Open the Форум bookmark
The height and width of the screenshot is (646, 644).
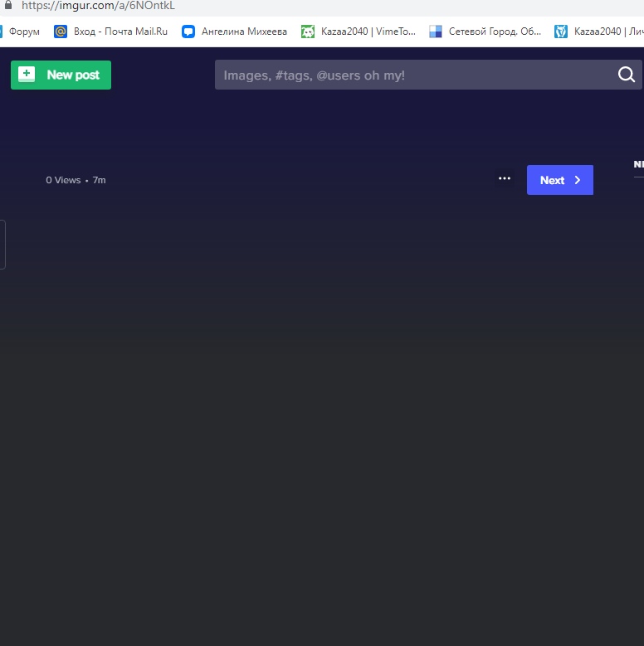point(24,32)
